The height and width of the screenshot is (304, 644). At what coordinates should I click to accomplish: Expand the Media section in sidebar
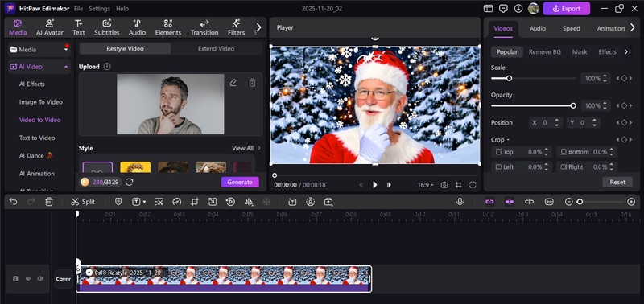tap(66, 49)
